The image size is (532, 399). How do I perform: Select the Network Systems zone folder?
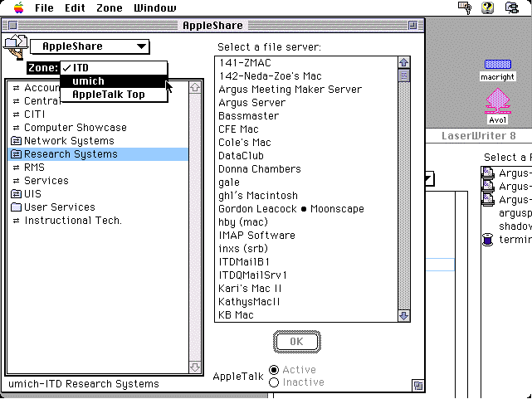(98, 141)
